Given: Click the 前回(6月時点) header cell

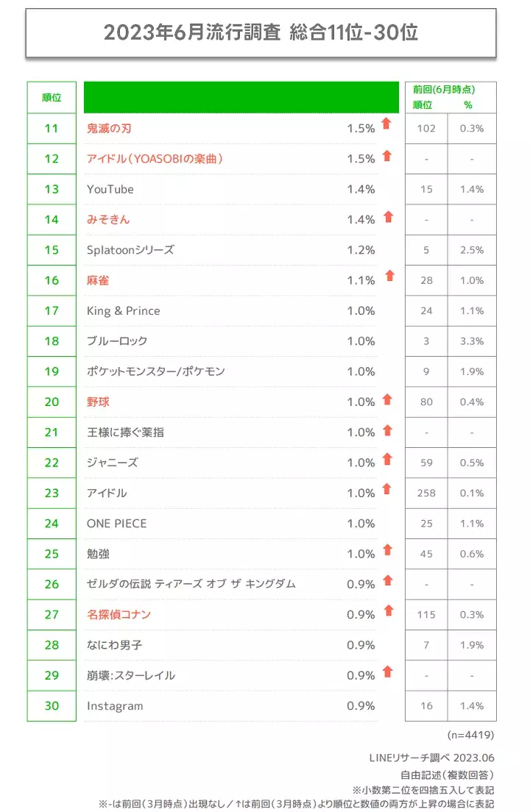Looking at the screenshot, I should pyautogui.click(x=444, y=90).
